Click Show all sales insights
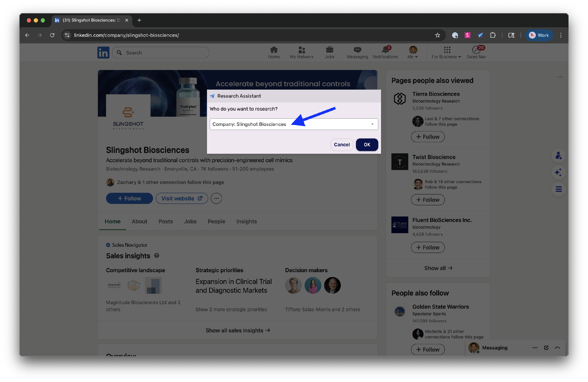Screen dimensions: 588x382 (238, 330)
